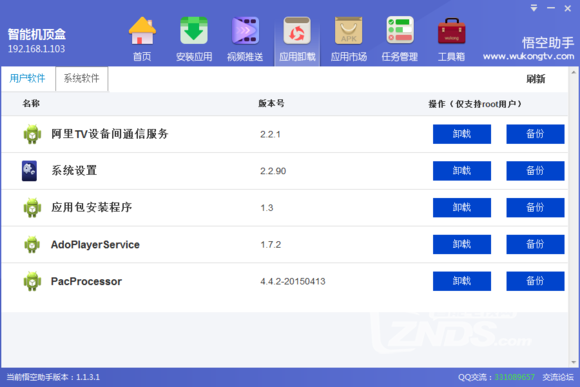Open the www.wukongtv.com link
The height and width of the screenshot is (387, 580).
pos(529,56)
